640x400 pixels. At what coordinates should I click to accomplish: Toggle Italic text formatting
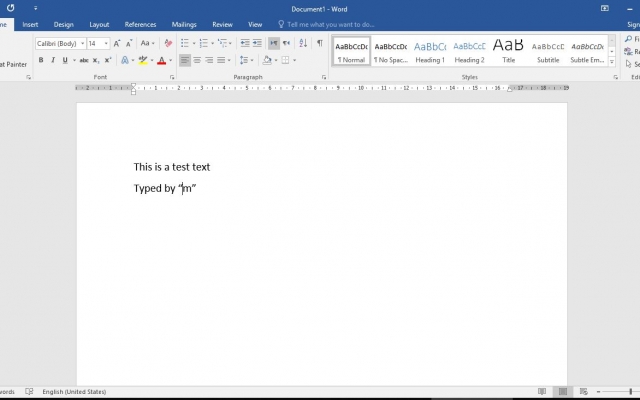53,60
